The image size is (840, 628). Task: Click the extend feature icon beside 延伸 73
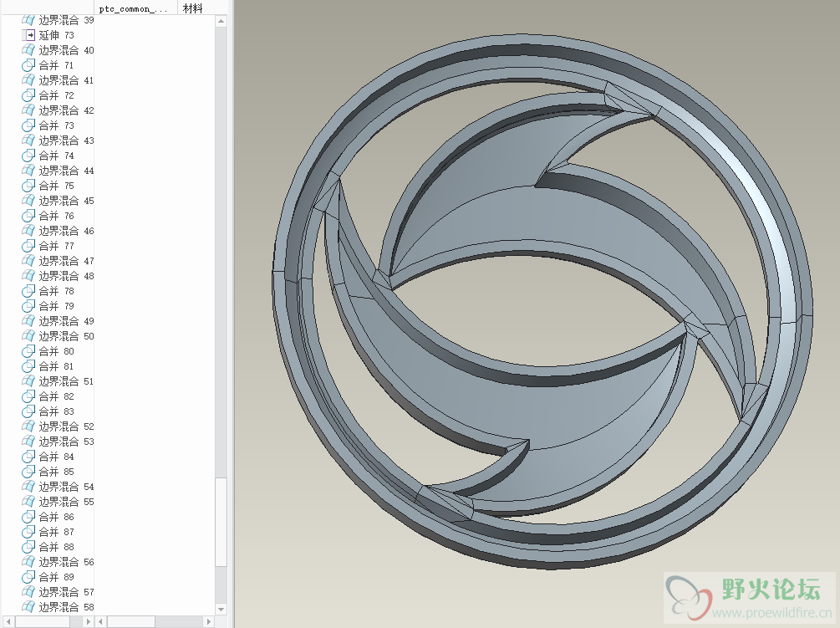(x=28, y=35)
